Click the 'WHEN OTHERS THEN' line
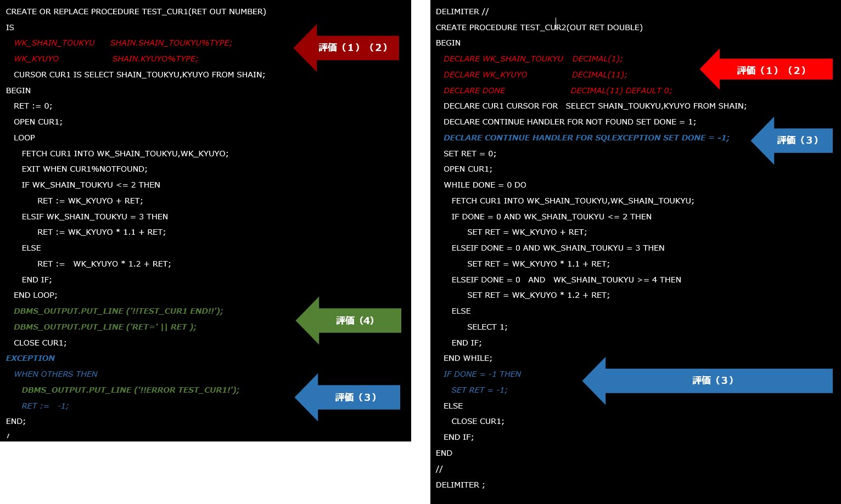The image size is (841, 504). tap(55, 374)
